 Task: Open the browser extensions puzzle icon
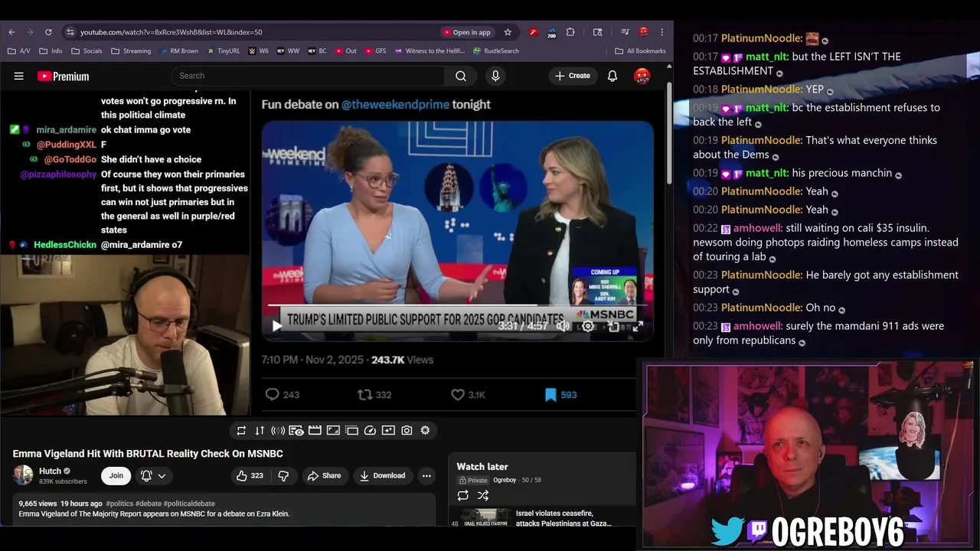pos(570,32)
